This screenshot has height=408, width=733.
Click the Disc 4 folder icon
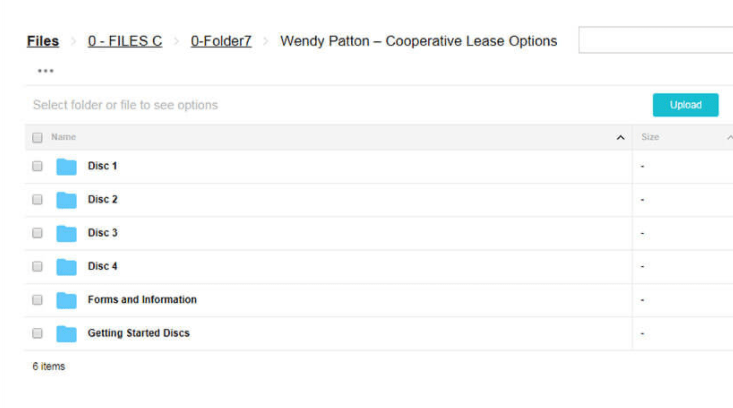(66, 267)
